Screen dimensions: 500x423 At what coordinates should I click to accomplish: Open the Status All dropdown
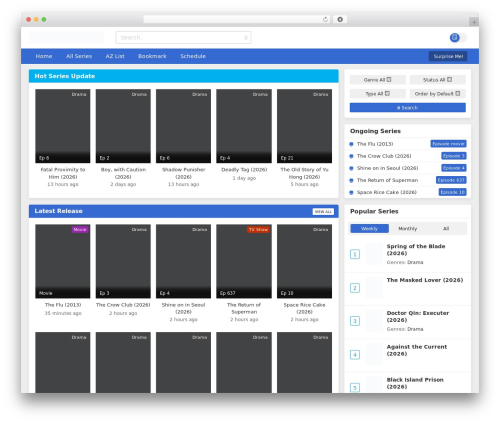point(438,80)
